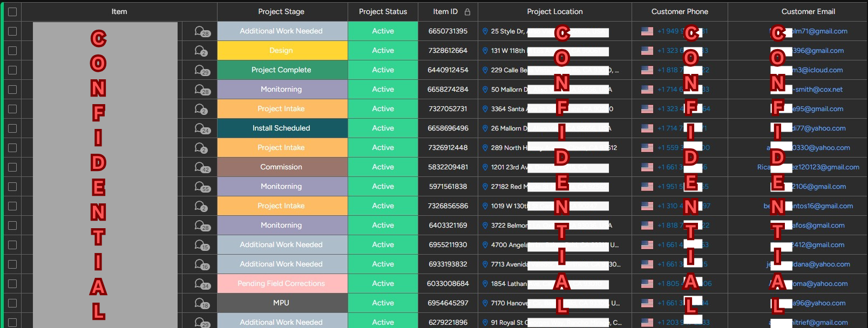The image size is (868, 328).
Task: Change the MPU stage label
Action: 282,303
